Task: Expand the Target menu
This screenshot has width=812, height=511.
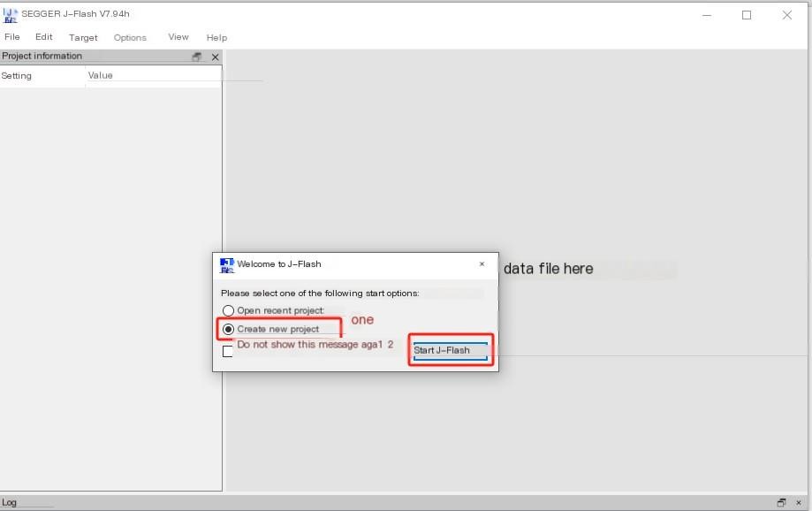Action: [x=83, y=38]
